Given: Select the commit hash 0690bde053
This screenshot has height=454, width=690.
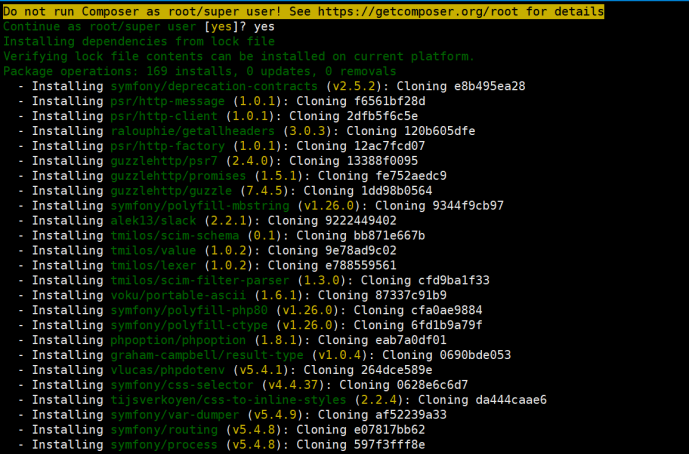Looking at the screenshot, I should (x=475, y=355).
